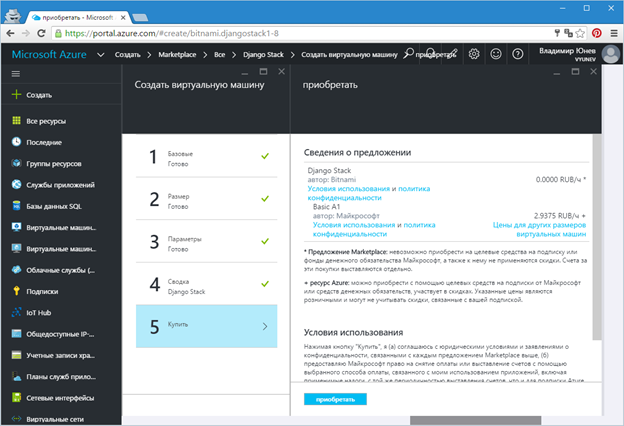Open Группы ресурсов cube icon
Screen dimensions: 624x426
point(16,163)
